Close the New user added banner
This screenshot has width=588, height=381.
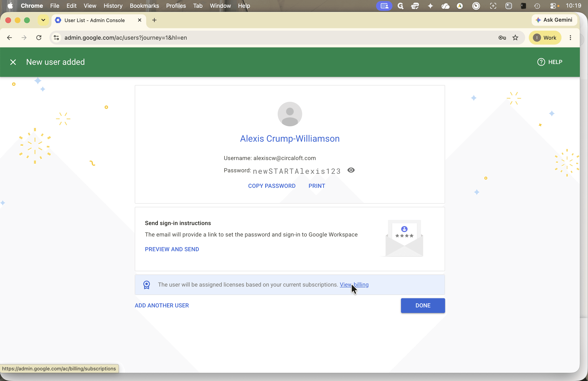(x=13, y=62)
